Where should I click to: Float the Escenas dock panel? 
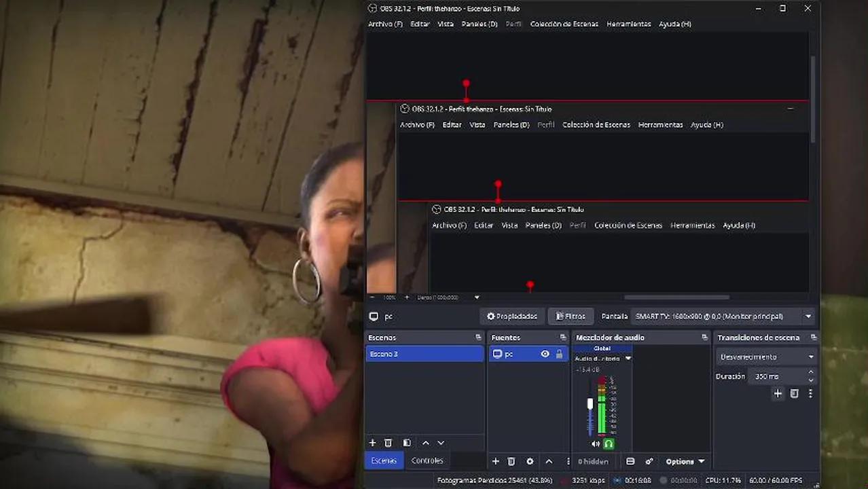click(478, 338)
